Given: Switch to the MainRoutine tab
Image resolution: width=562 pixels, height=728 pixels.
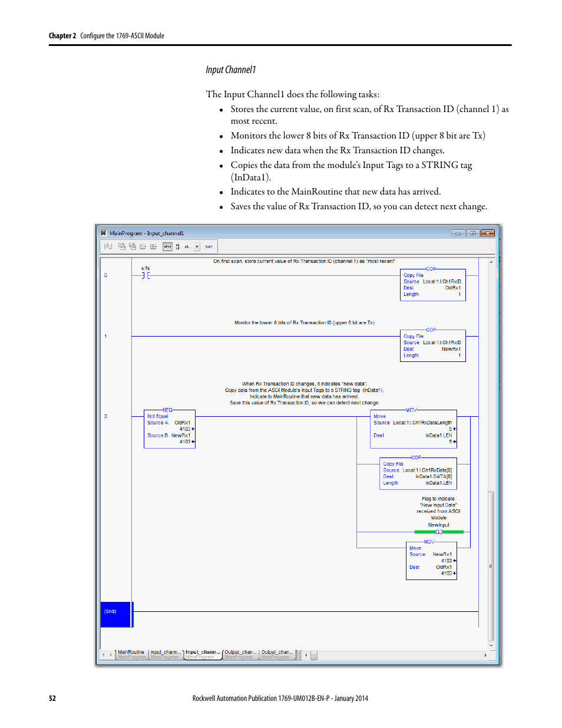Looking at the screenshot, I should coord(131,654).
